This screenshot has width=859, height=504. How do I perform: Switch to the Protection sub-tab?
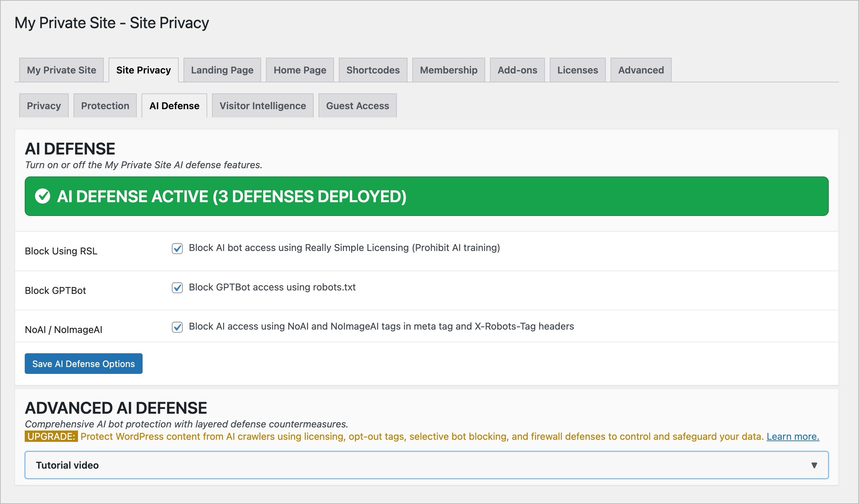pyautogui.click(x=105, y=106)
